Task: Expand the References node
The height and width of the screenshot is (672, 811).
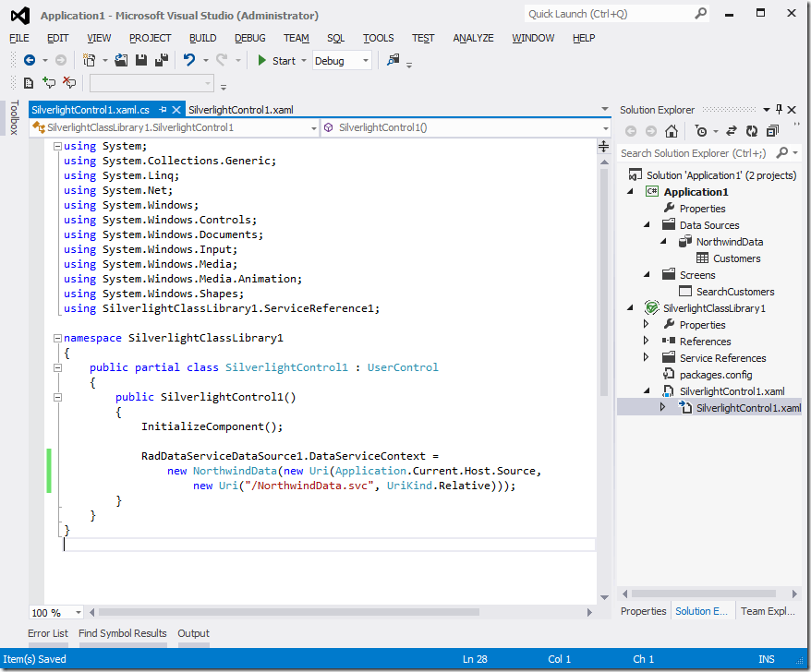Action: point(647,342)
